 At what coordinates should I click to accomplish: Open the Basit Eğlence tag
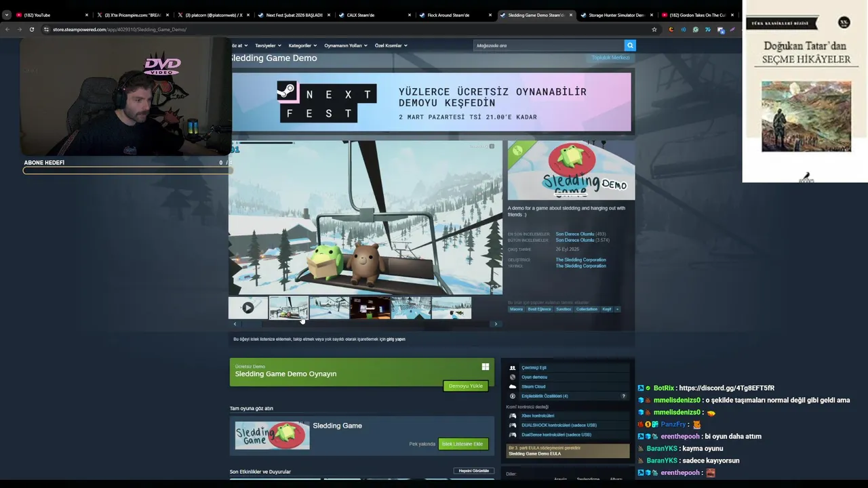(x=540, y=309)
